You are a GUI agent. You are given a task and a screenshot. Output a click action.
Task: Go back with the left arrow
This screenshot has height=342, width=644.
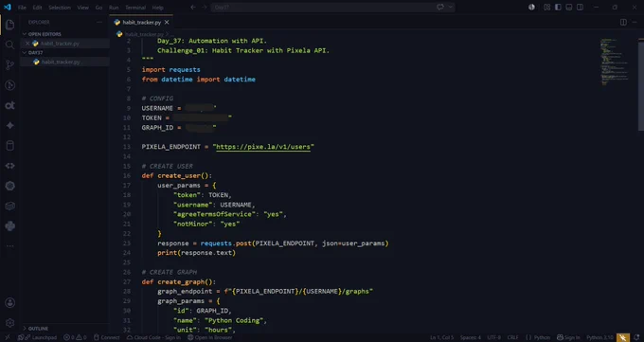(x=193, y=7)
